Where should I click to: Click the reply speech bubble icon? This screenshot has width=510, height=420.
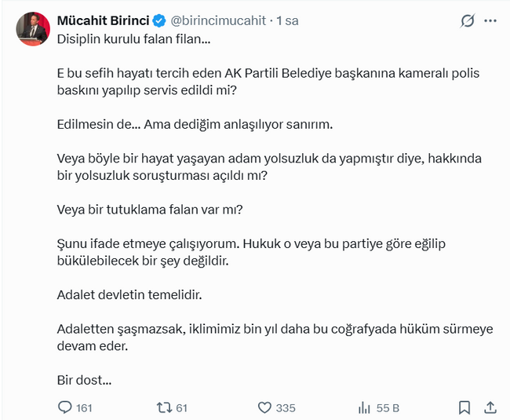point(65,407)
